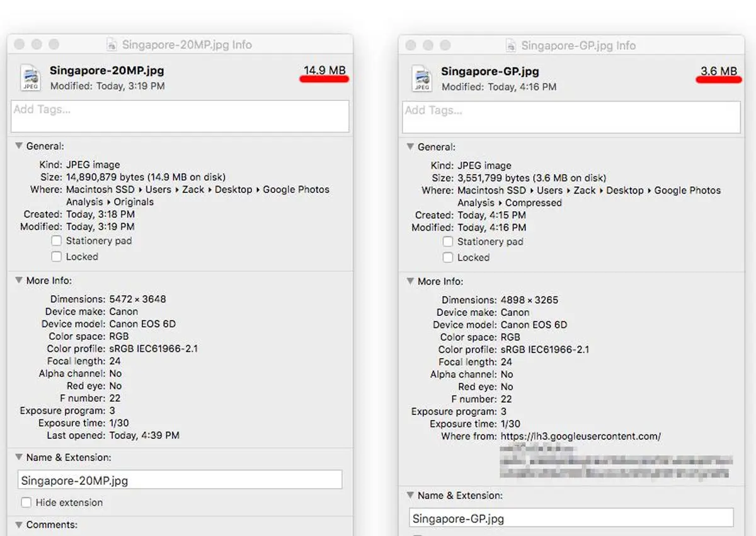The height and width of the screenshot is (536, 756).
Task: Click the title bar document icon for Singapore-20MP.jpg Info
Action: coord(112,45)
